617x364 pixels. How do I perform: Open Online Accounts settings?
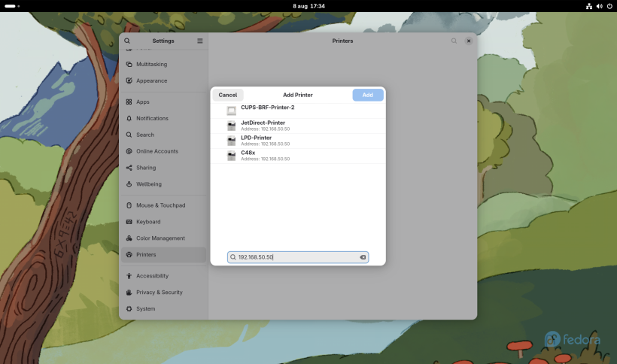(164, 151)
